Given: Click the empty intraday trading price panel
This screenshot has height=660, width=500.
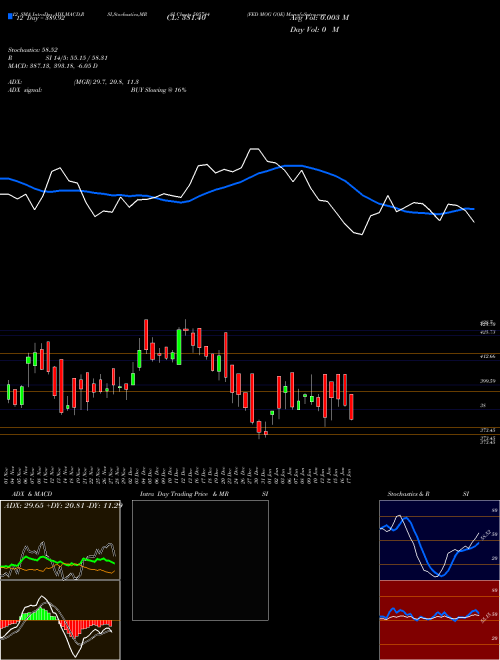Looking at the screenshot, I should (200, 560).
